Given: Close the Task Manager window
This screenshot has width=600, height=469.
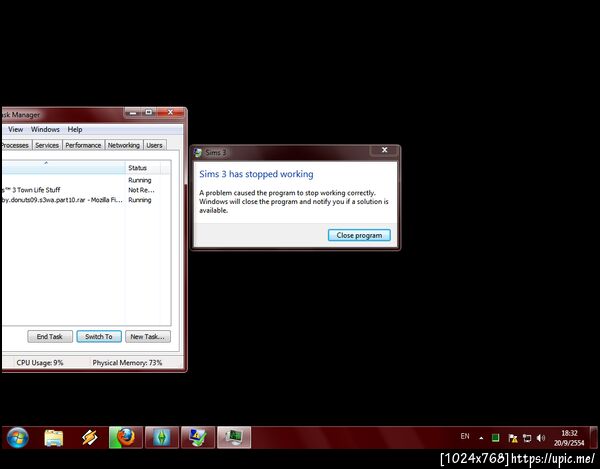Looking at the screenshot, I should point(171,112).
